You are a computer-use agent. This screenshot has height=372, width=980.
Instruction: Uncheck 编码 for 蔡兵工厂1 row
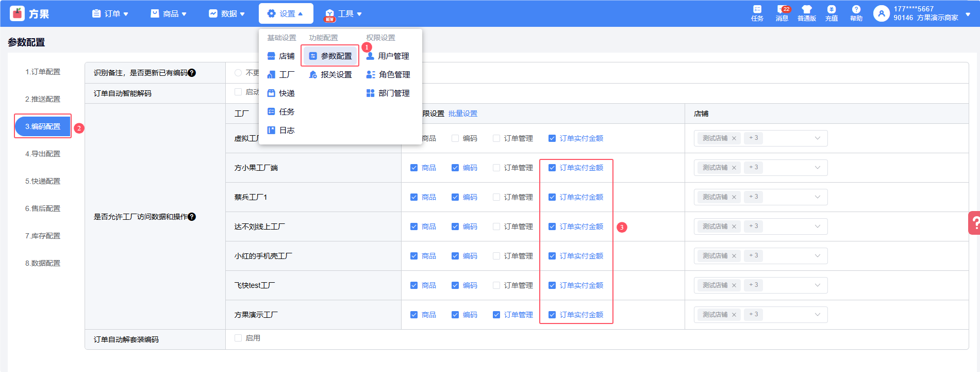455,197
